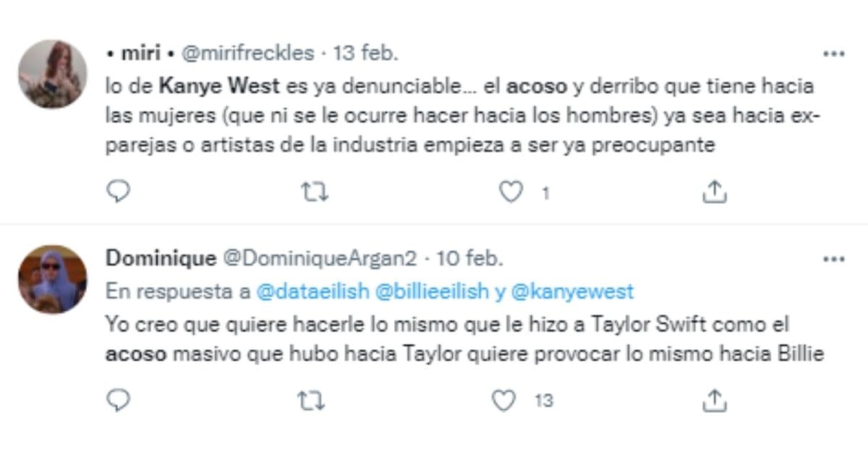The width and height of the screenshot is (868, 454).
Task: Reply to miri's tweet about Kanye West
Action: point(120,190)
